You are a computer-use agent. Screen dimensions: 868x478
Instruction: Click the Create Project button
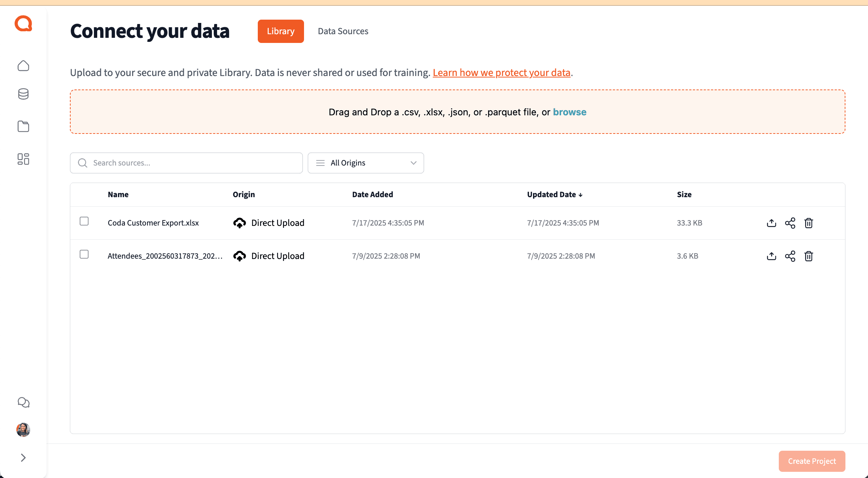812,461
